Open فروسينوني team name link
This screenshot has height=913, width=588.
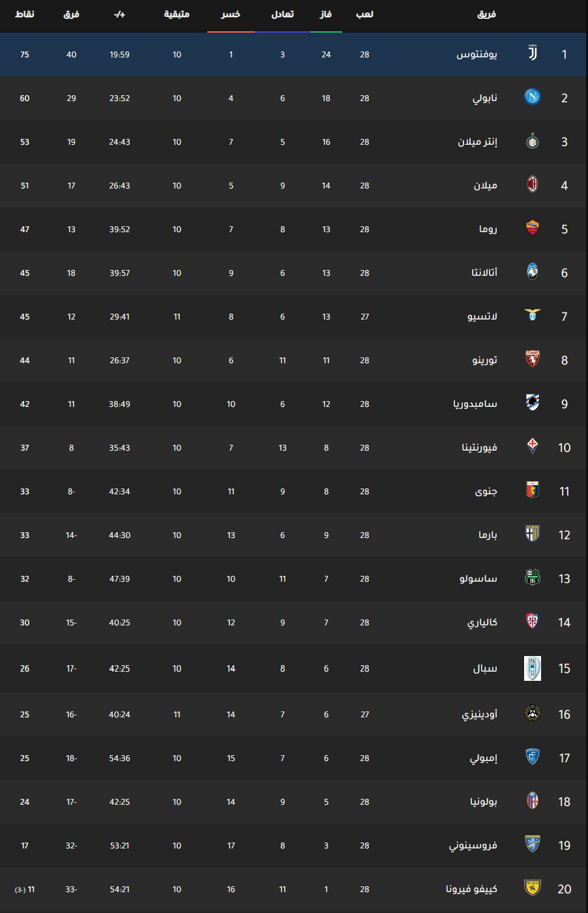[473, 845]
